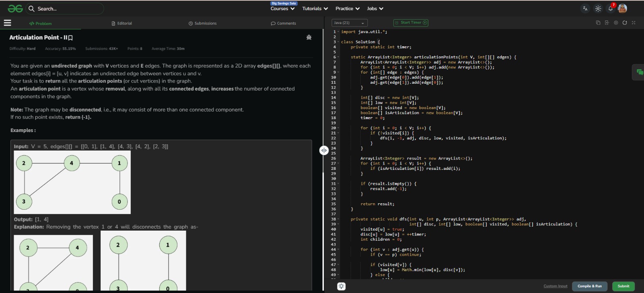Bookmark the Articulation Point problem
Image resolution: width=644 pixels, height=293 pixels.
70,38
